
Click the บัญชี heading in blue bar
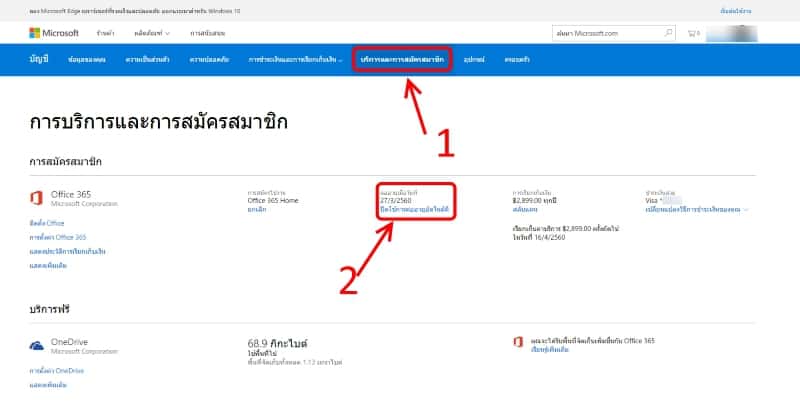[x=39, y=59]
